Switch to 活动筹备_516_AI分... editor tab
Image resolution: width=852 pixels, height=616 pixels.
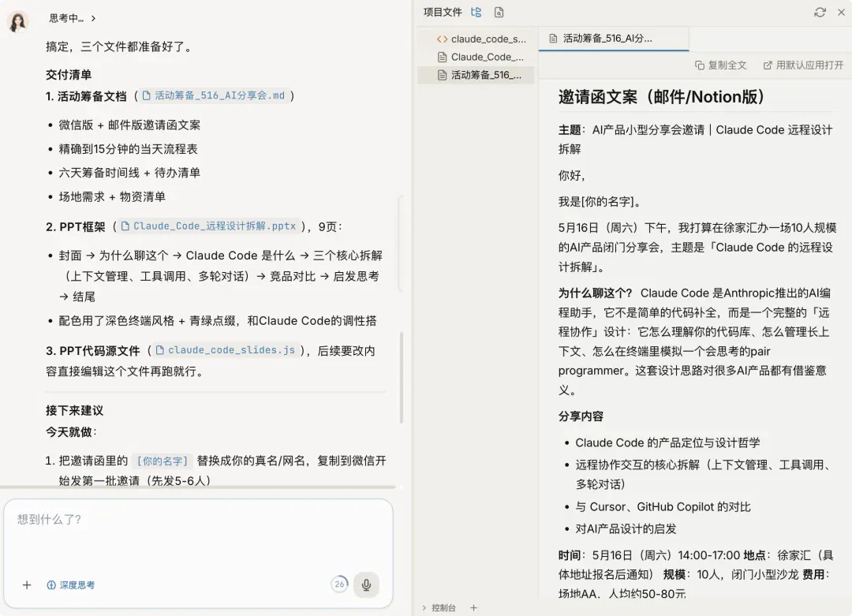click(614, 39)
